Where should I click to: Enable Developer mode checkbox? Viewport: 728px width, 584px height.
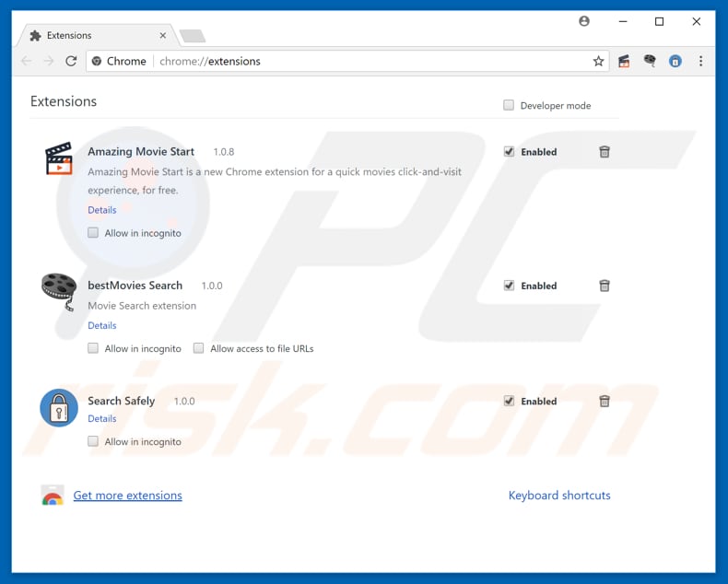[x=509, y=105]
